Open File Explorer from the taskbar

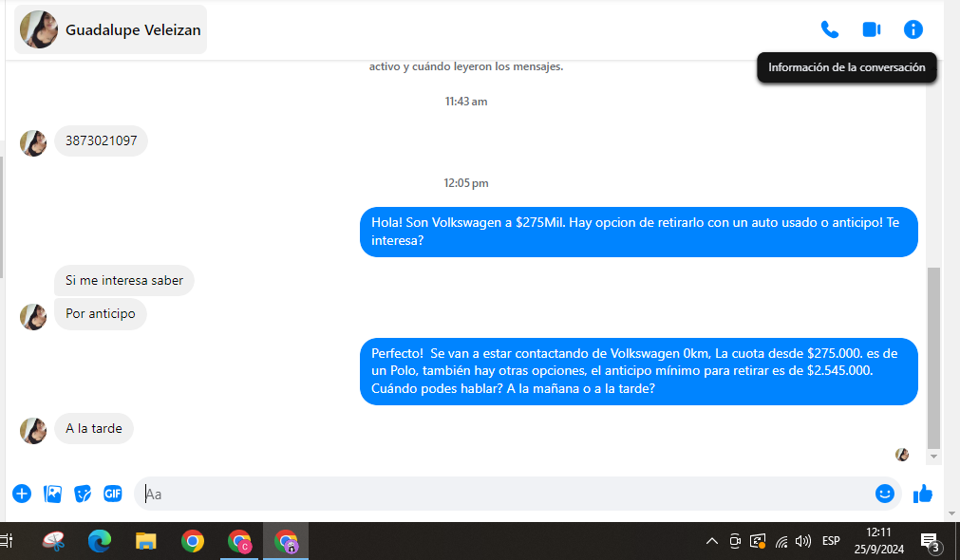tap(145, 541)
